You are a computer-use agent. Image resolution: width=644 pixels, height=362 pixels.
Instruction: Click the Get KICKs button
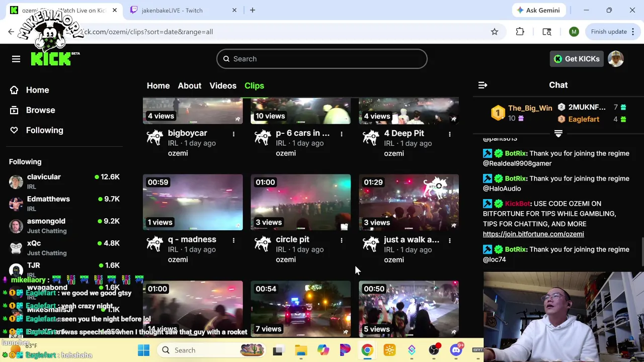point(577,59)
